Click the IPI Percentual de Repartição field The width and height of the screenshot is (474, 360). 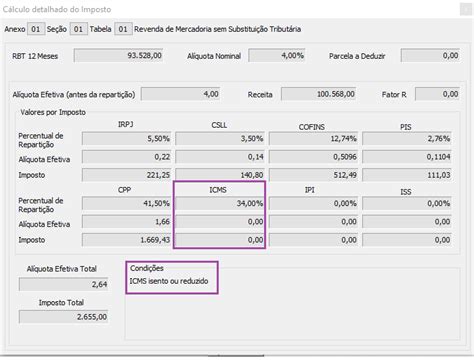point(314,203)
